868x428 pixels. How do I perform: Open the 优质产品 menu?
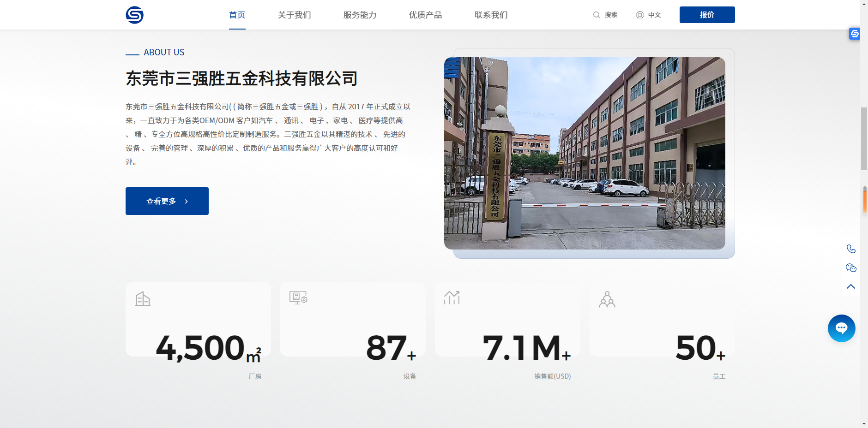[x=425, y=15]
